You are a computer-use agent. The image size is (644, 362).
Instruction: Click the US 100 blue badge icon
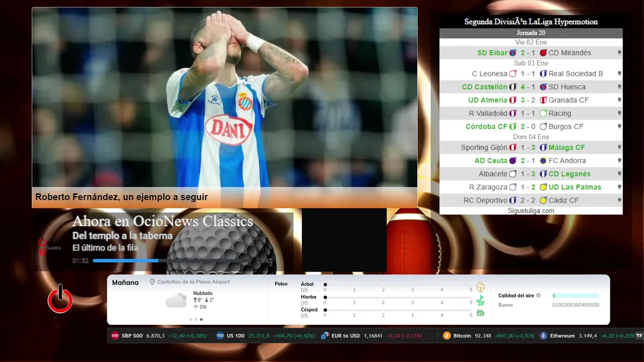pos(220,336)
